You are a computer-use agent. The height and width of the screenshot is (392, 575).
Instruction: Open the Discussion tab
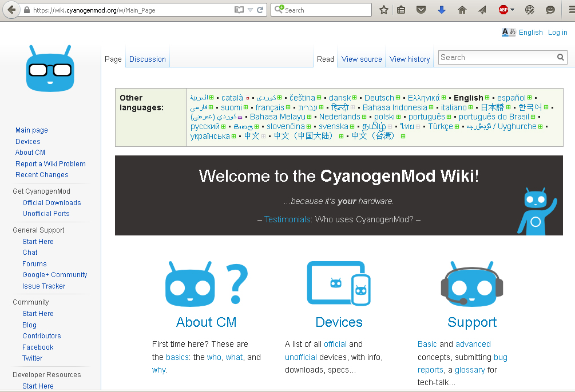[148, 59]
